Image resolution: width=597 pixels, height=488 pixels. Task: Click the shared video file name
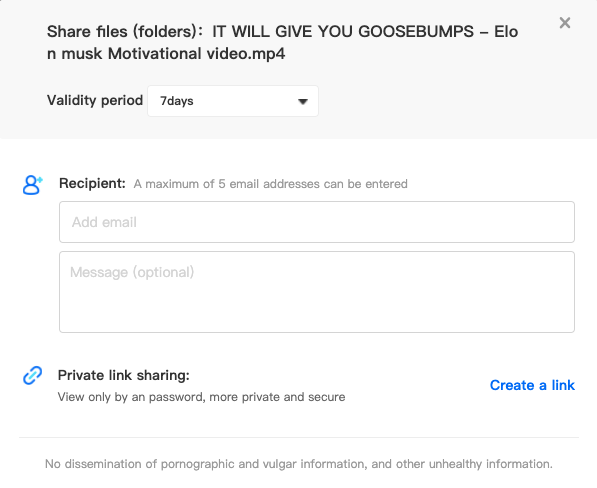pos(282,42)
